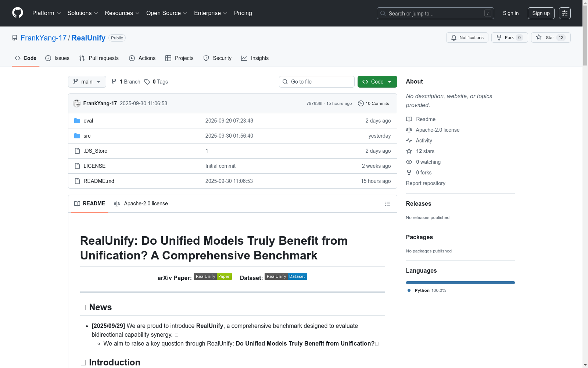Image resolution: width=588 pixels, height=368 pixels.
Task: Open the green Code dropdown
Action: point(377,82)
